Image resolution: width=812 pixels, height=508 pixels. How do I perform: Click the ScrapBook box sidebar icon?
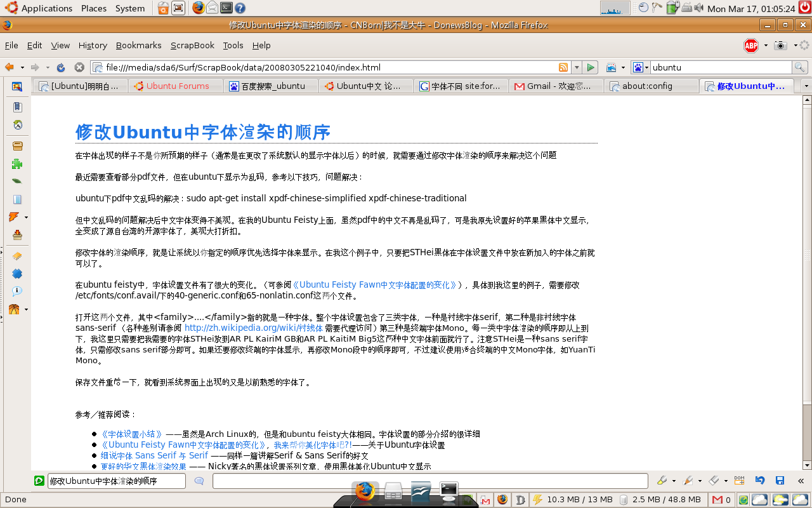(17, 146)
